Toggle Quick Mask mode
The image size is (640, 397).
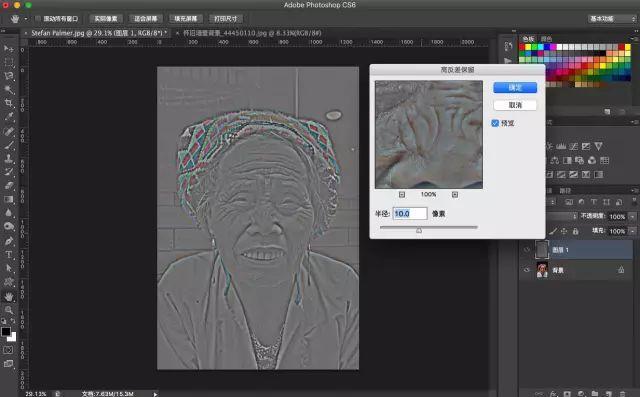pyautogui.click(x=8, y=350)
